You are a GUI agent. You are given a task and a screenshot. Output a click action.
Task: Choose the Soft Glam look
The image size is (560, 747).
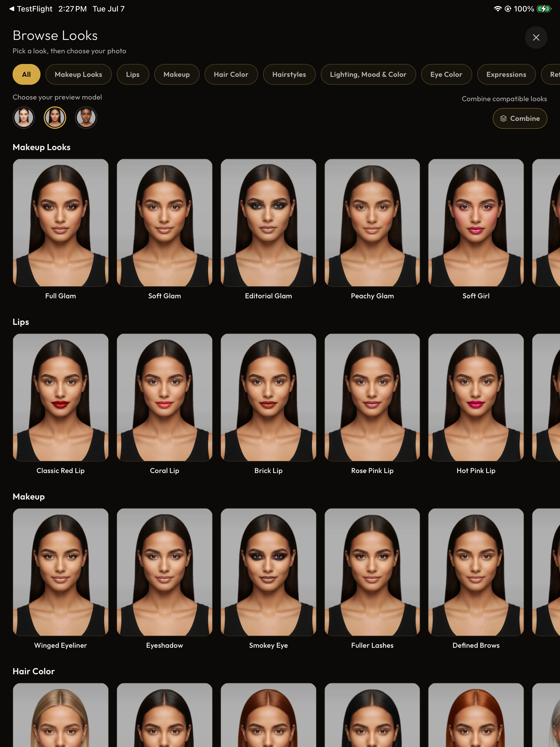tap(165, 223)
